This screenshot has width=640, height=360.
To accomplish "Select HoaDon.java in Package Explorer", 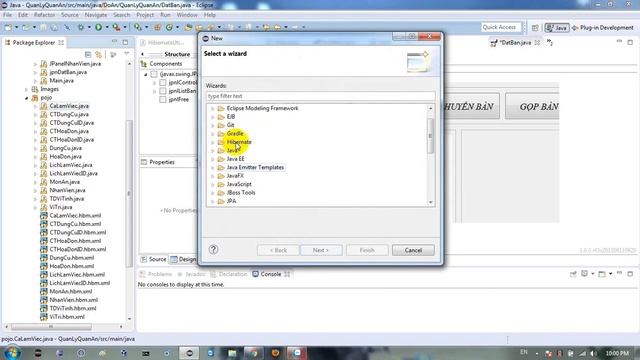I will tap(65, 156).
